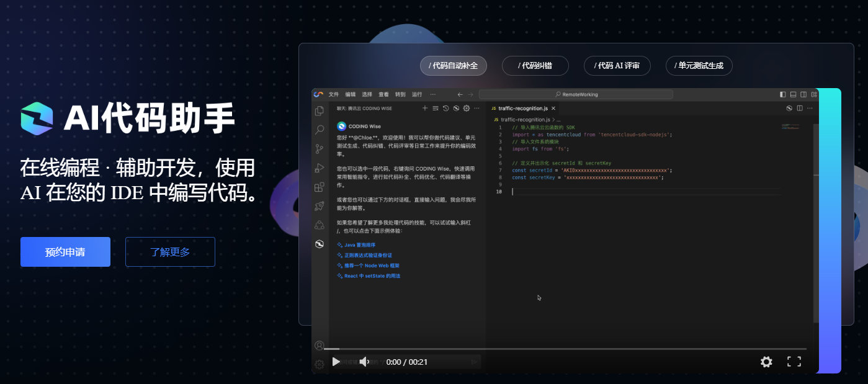This screenshot has height=384, width=868.
Task: Click the 推荐一个 Node Web 框架 link
Action: (368, 266)
